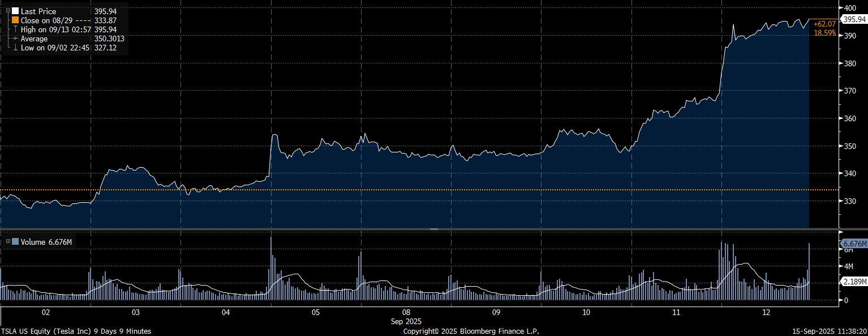Click the divider handle between price and volume

434,229
